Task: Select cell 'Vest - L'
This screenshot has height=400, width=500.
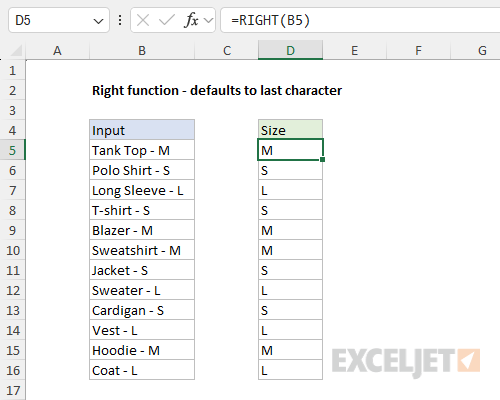Action: tap(142, 330)
